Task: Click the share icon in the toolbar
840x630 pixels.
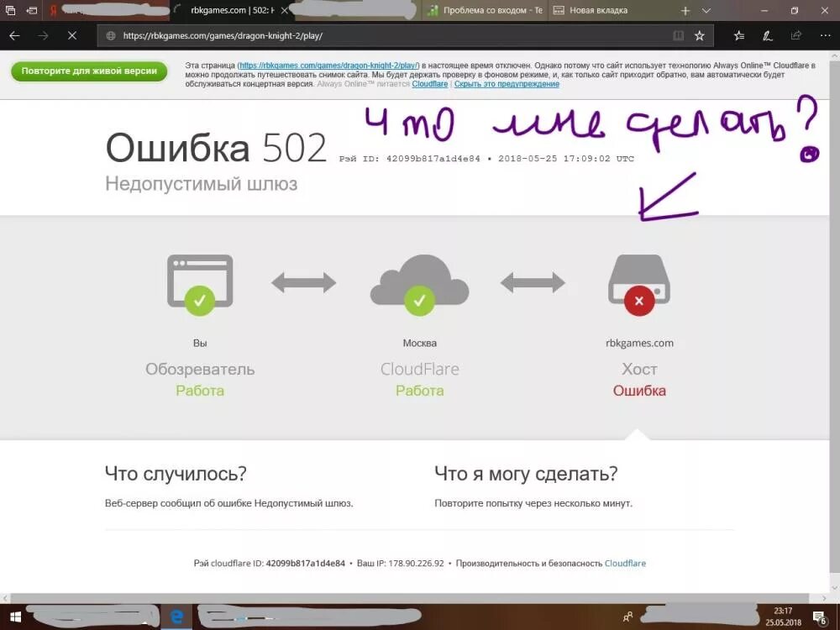Action: [x=796, y=36]
